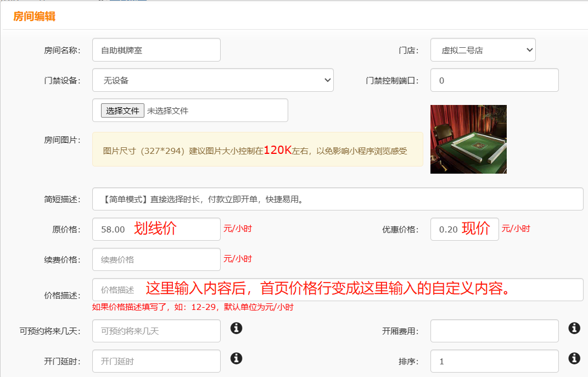Open the 门店 dropdown showing 虚拟二号店
The height and width of the screenshot is (377, 588).
pyautogui.click(x=483, y=50)
